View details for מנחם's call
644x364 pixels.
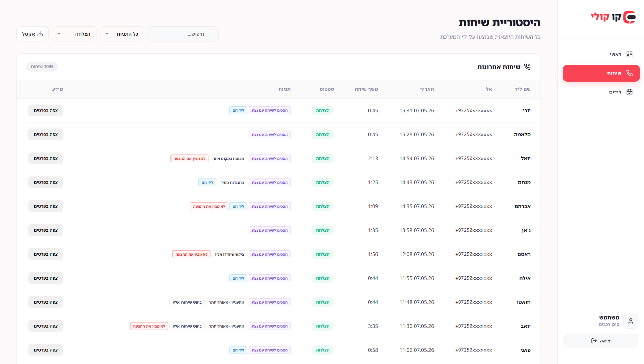tap(46, 182)
